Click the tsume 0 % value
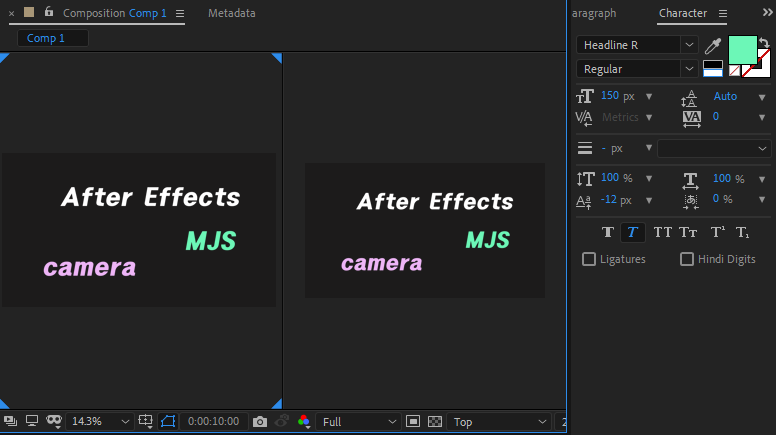The image size is (776, 435). pyautogui.click(x=723, y=199)
